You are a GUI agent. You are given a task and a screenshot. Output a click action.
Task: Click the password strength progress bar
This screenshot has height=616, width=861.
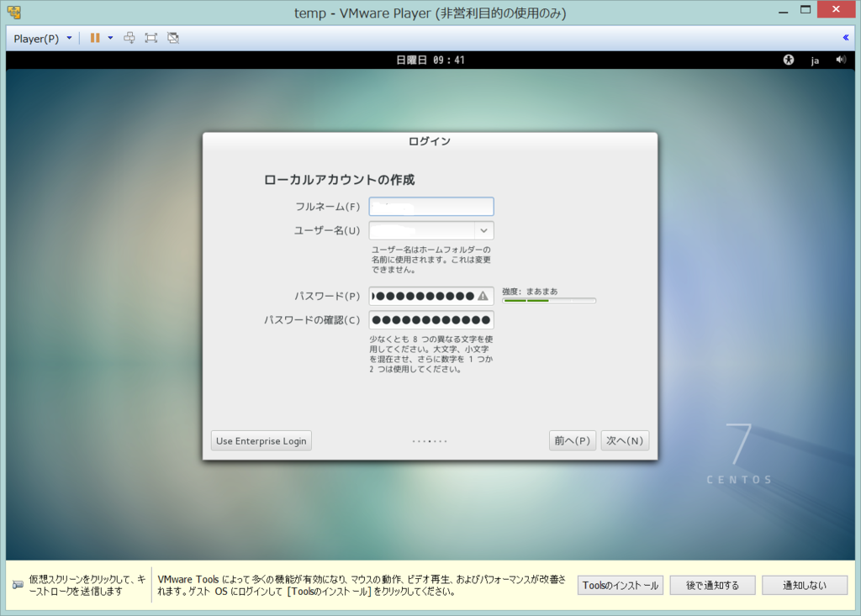click(549, 301)
